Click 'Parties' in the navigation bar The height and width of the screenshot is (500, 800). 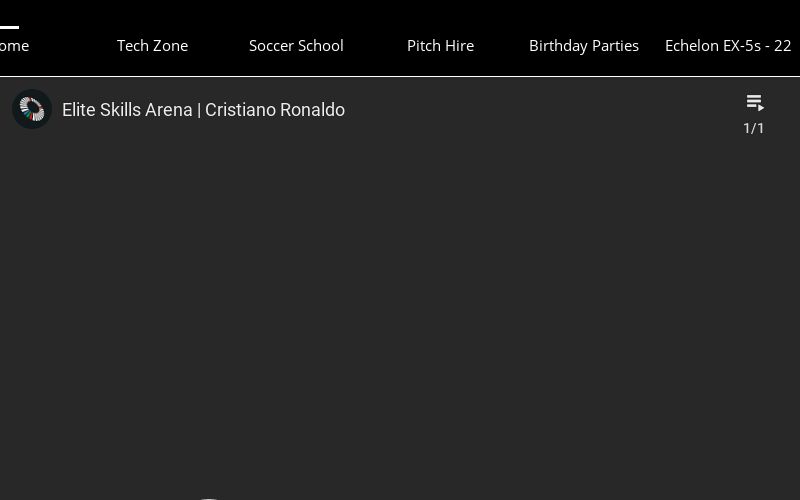pyautogui.click(x=612, y=46)
